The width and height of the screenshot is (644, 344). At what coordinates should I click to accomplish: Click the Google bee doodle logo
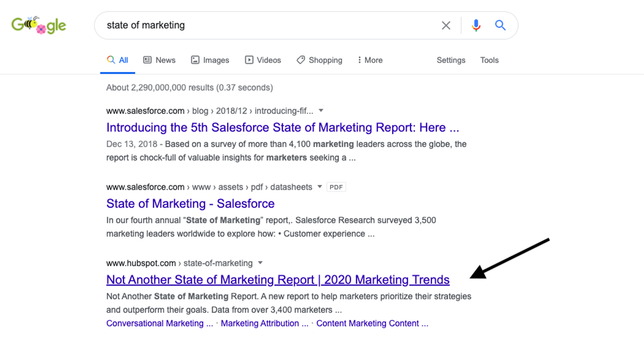(x=39, y=25)
